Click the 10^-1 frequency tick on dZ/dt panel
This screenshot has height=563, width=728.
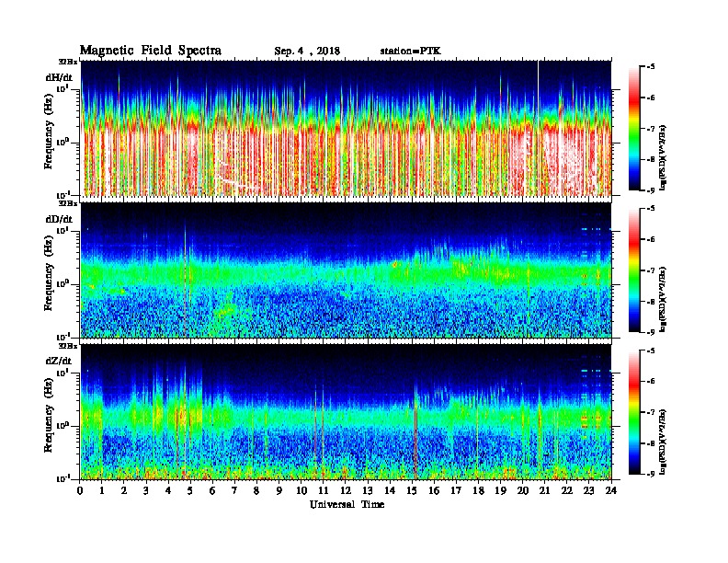63,478
